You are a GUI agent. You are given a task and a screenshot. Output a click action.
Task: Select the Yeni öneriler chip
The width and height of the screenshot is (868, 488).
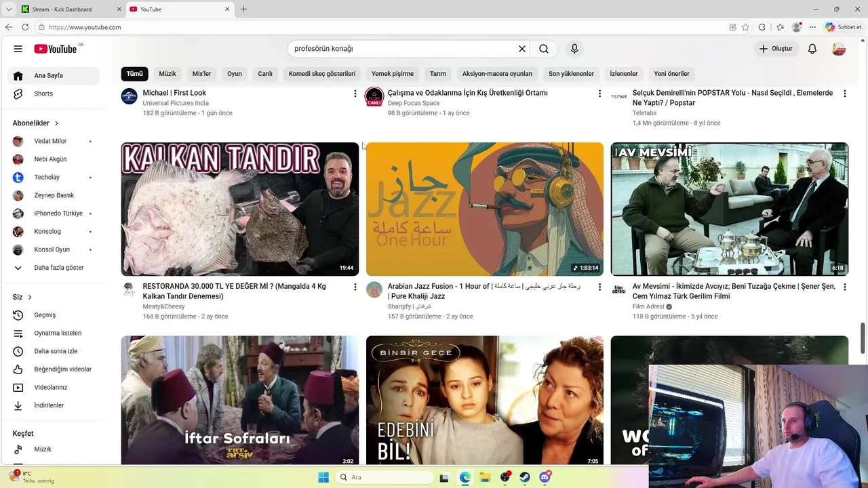(671, 74)
